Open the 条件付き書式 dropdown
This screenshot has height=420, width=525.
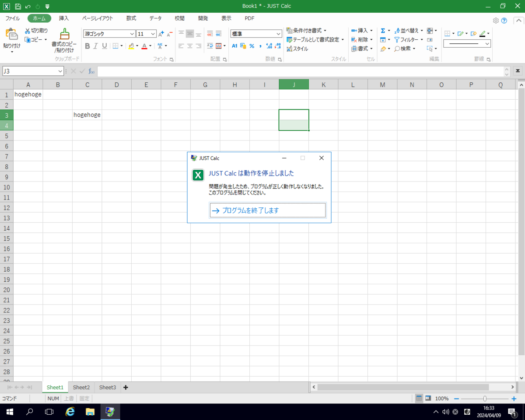[x=306, y=31]
